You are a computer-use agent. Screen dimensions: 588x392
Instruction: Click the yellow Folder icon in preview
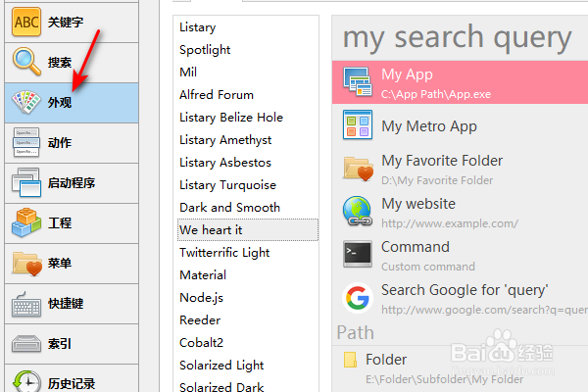coord(350,360)
